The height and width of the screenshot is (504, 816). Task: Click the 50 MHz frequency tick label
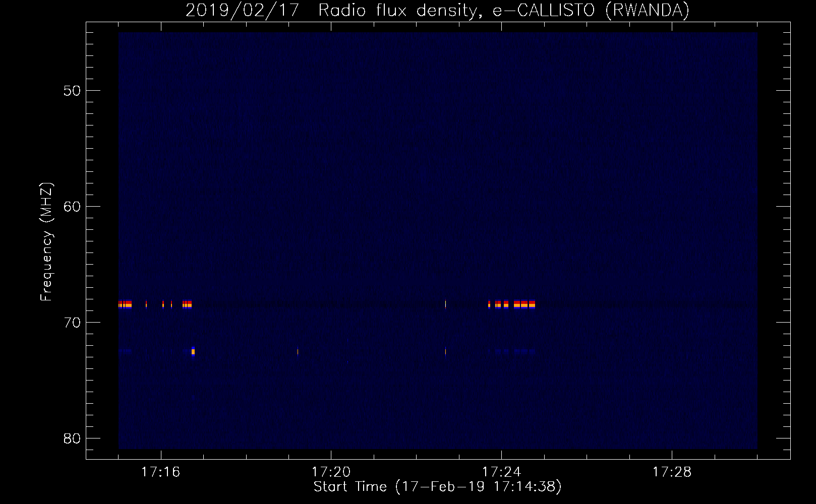(x=72, y=91)
